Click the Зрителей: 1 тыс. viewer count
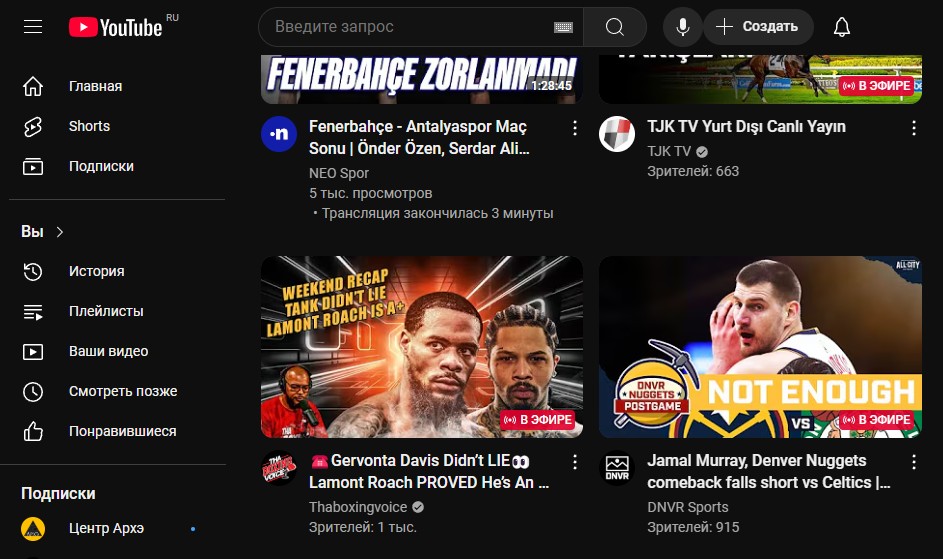 tap(363, 527)
